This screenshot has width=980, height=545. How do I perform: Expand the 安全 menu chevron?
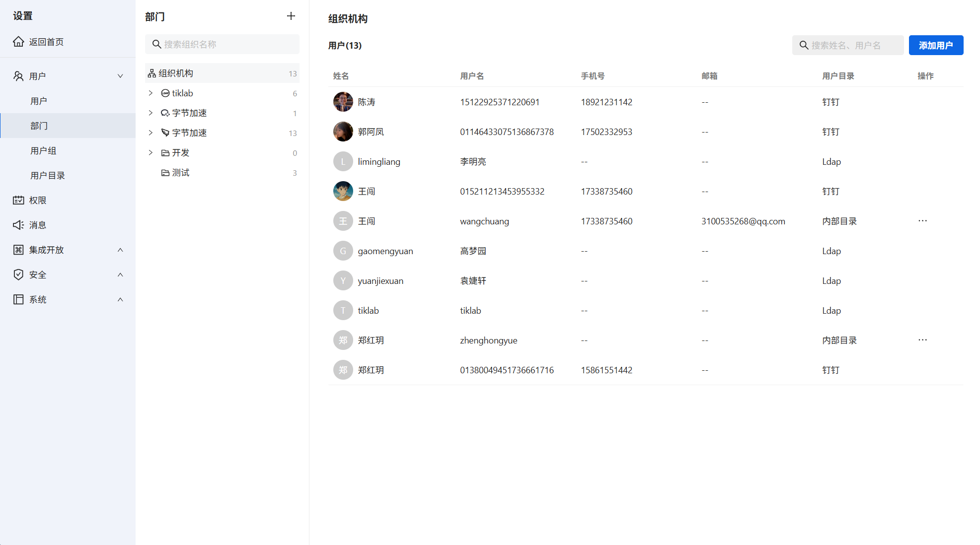[120, 274]
